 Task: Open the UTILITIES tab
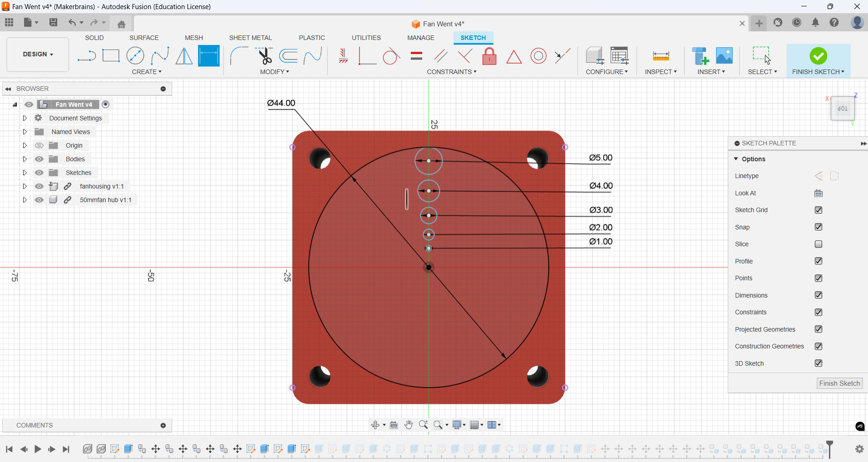point(366,38)
